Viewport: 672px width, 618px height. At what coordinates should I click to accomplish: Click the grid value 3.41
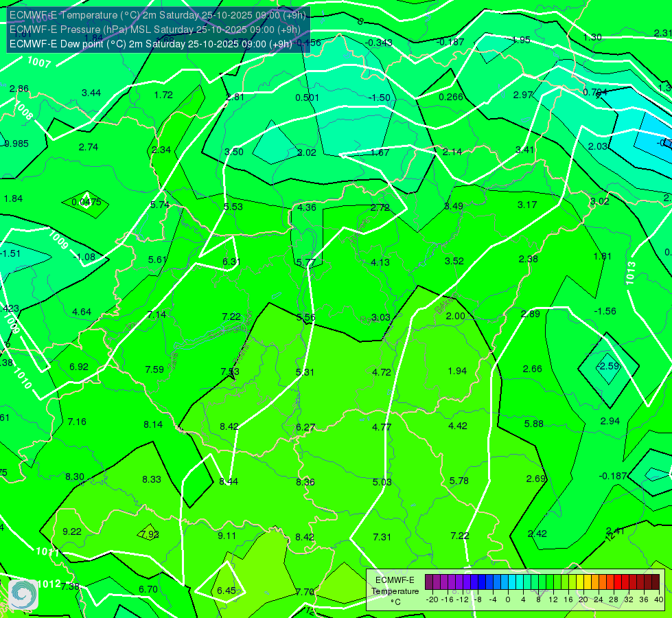pyautogui.click(x=524, y=150)
